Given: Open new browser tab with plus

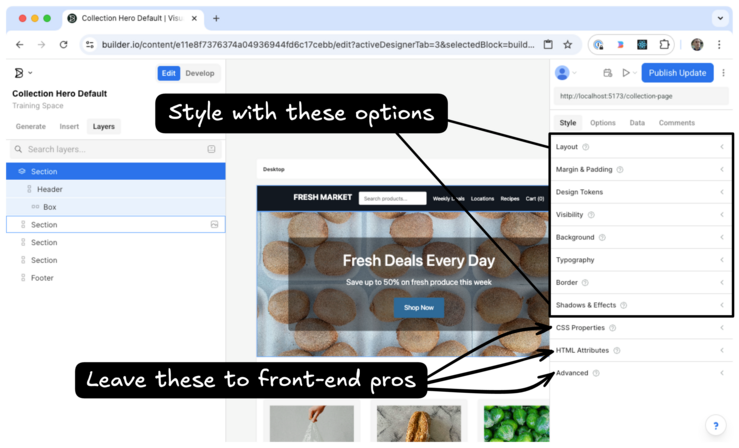Looking at the screenshot, I should coord(216,18).
